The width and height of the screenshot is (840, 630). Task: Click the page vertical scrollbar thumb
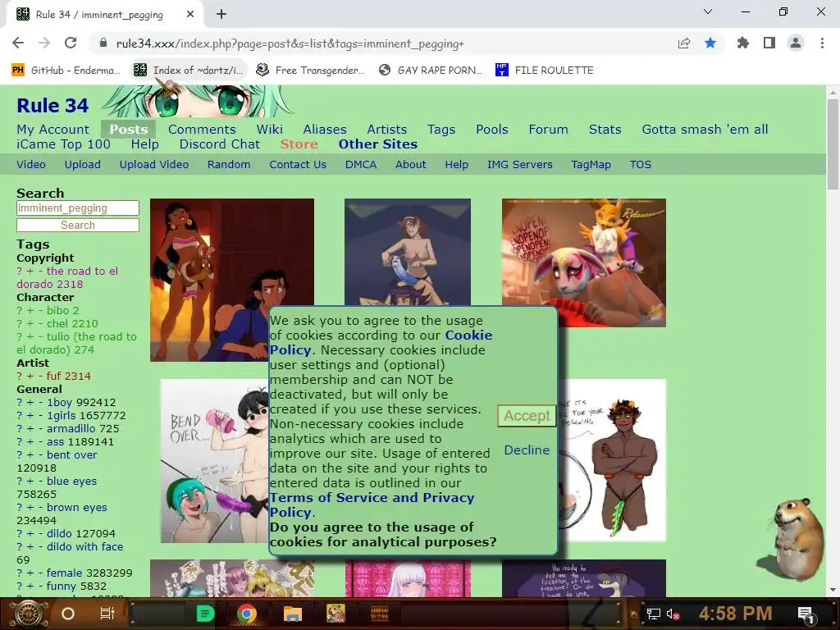[833, 144]
